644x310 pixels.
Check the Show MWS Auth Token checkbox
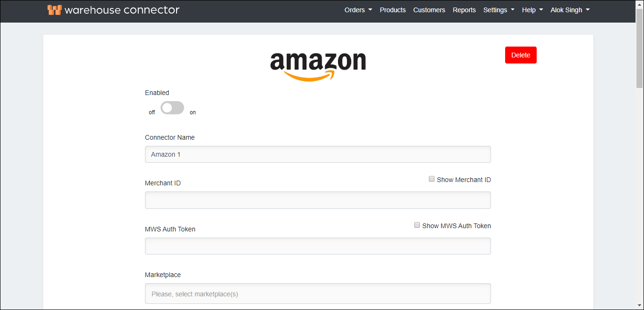(x=417, y=225)
